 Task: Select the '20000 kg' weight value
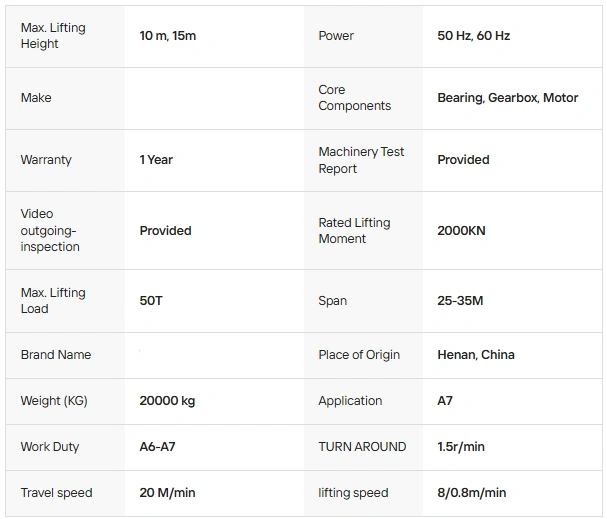point(167,401)
